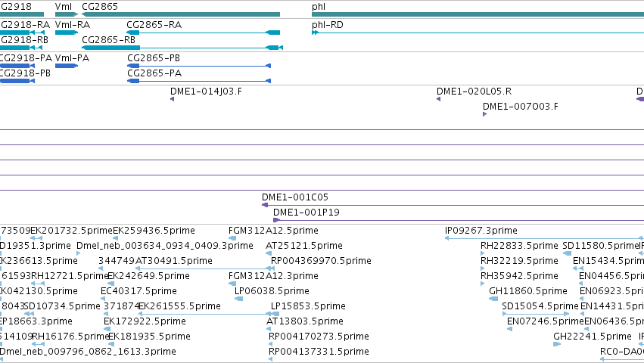Click the DME1-001C05 clone feature
The width and height of the screenshot is (644, 363).
pyautogui.click(x=453, y=205)
